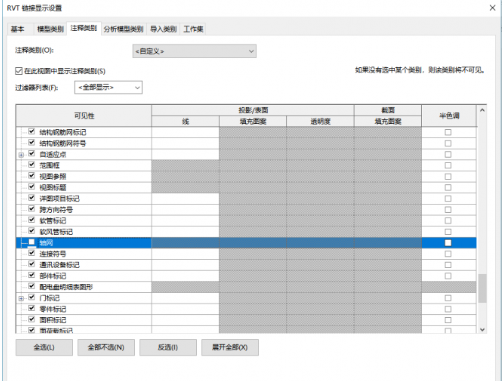Screen dimensions: 503x381
Task: Enable halftone for 门标记 row
Action: 448,298
